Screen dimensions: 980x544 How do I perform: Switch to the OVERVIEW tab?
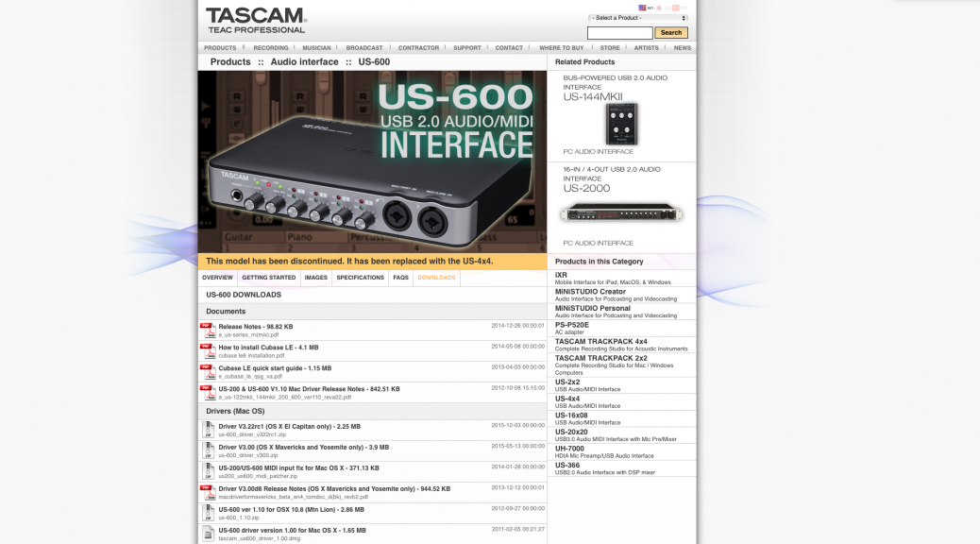pyautogui.click(x=217, y=278)
